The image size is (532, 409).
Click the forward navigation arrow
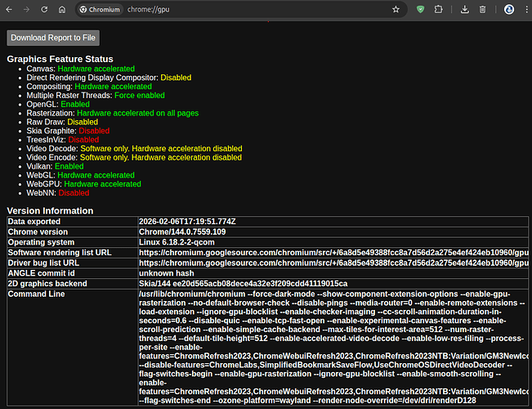tap(26, 10)
